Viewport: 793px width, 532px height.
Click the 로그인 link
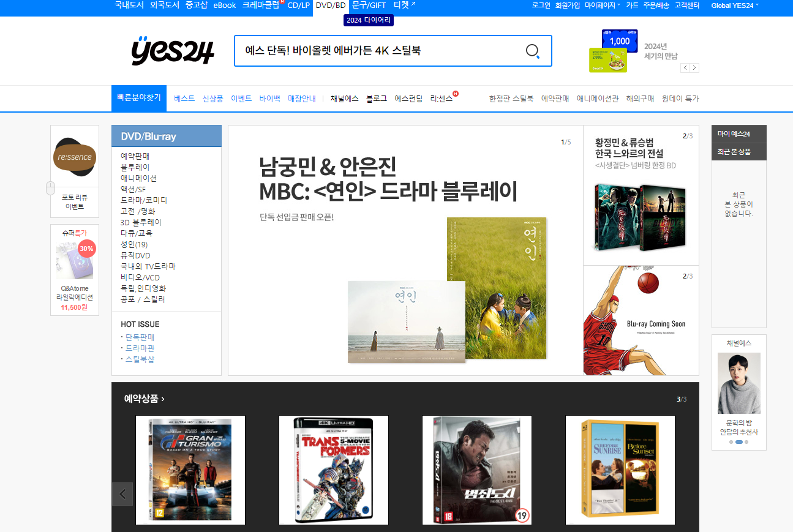(541, 6)
